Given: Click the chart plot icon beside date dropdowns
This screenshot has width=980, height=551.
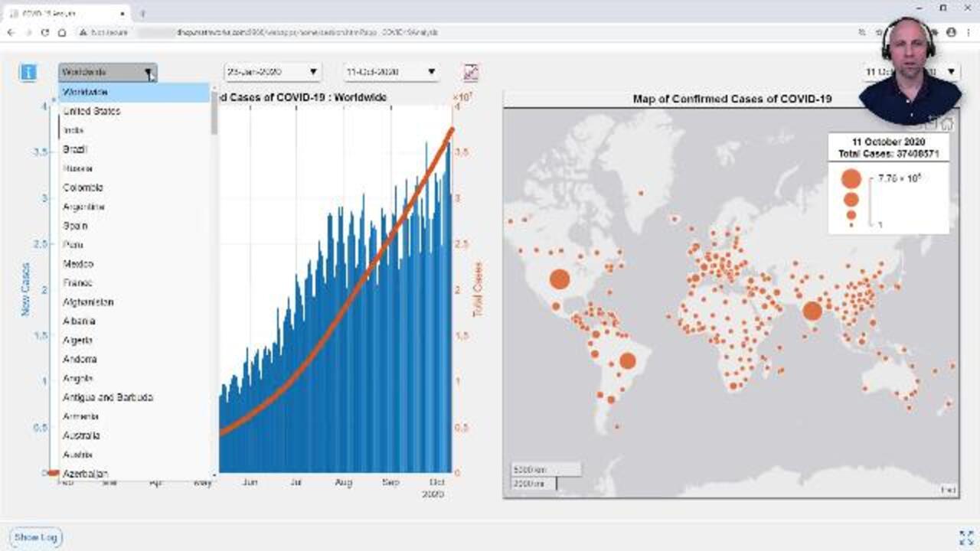Looking at the screenshot, I should (x=471, y=73).
